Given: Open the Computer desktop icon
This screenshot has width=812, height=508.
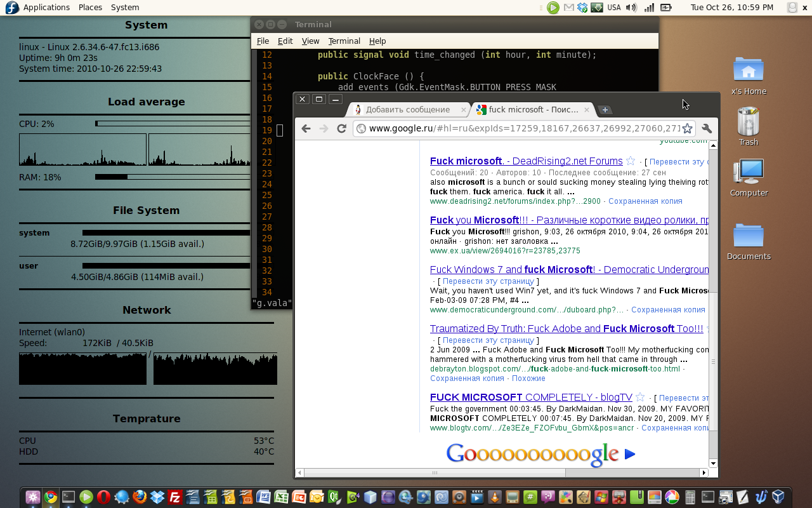Looking at the screenshot, I should coord(749,177).
